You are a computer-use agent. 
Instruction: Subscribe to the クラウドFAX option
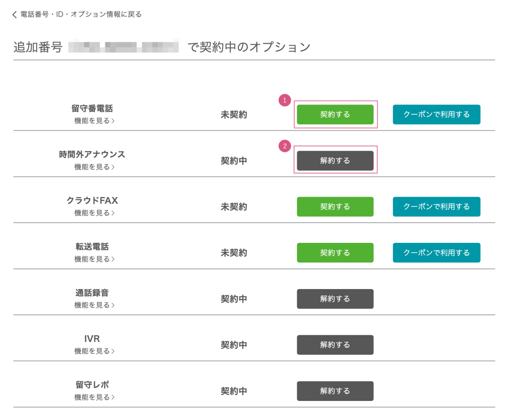(335, 207)
